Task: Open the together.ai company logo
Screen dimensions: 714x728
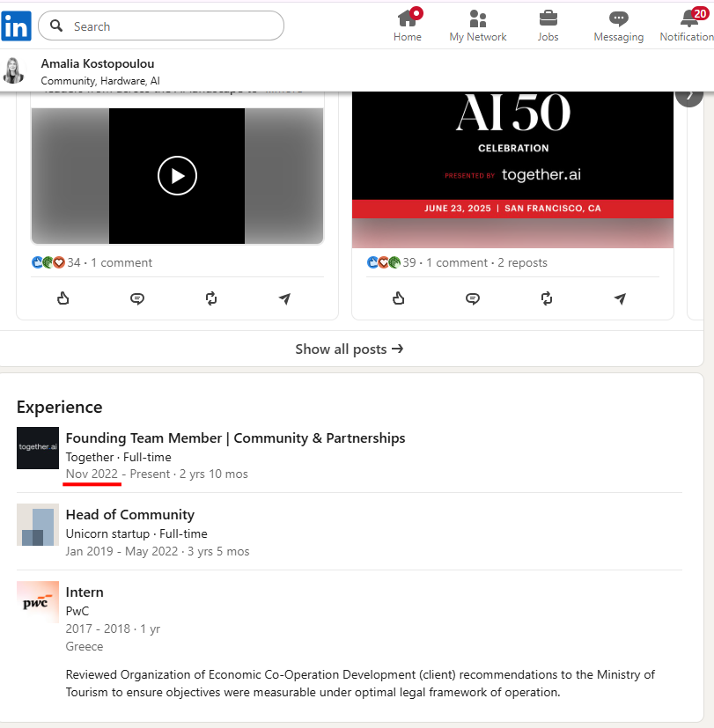Action: point(38,448)
